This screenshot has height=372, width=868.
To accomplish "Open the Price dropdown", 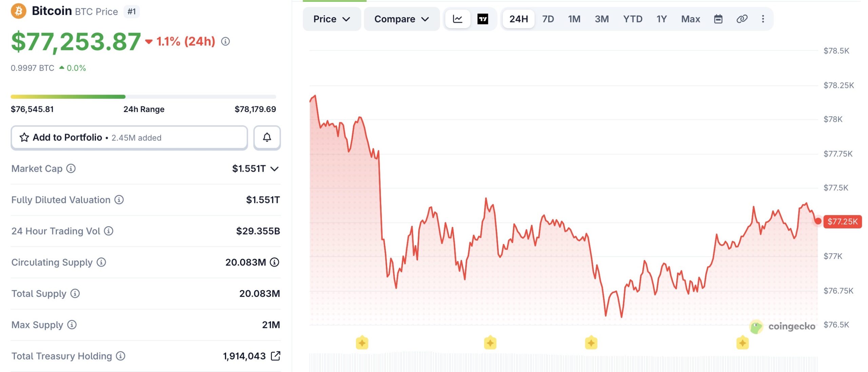I will pos(332,19).
